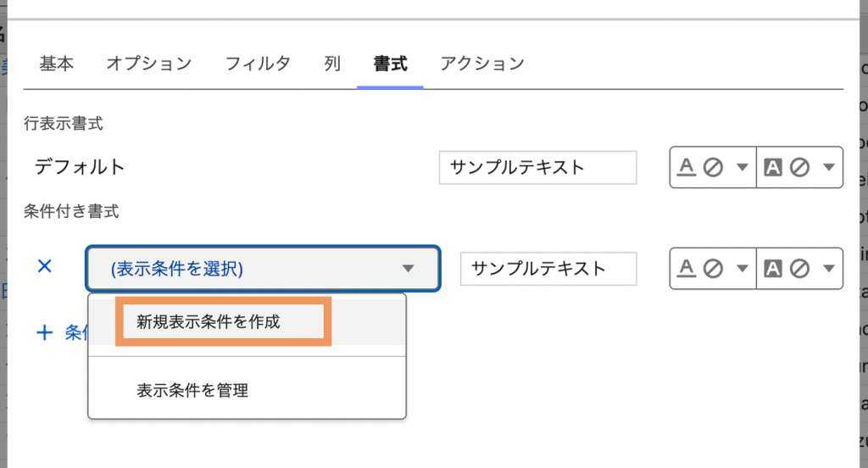Click the X icon to remove conditional format

[x=46, y=266]
